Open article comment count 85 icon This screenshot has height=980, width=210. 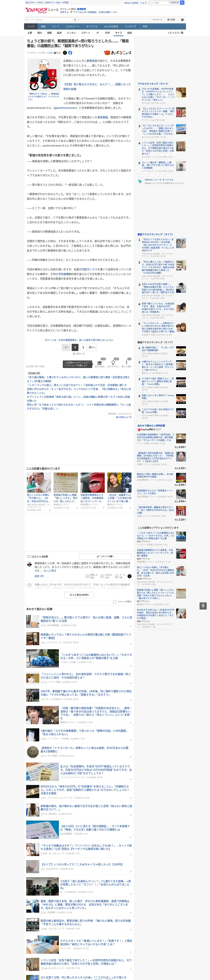50,53
